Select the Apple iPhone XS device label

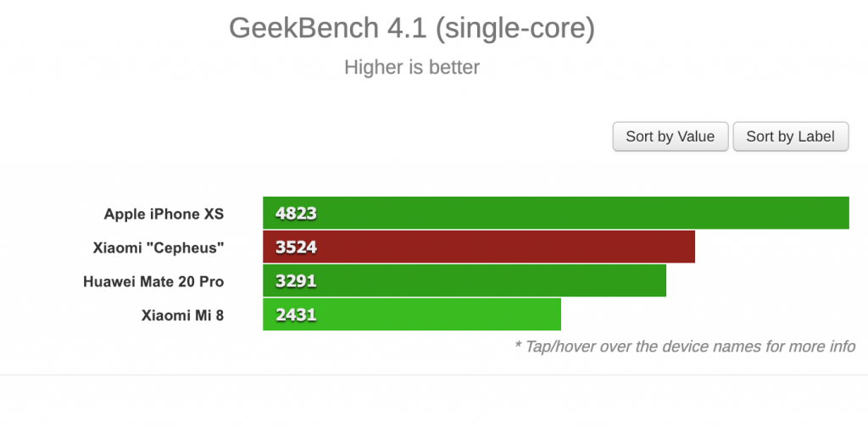(x=164, y=213)
